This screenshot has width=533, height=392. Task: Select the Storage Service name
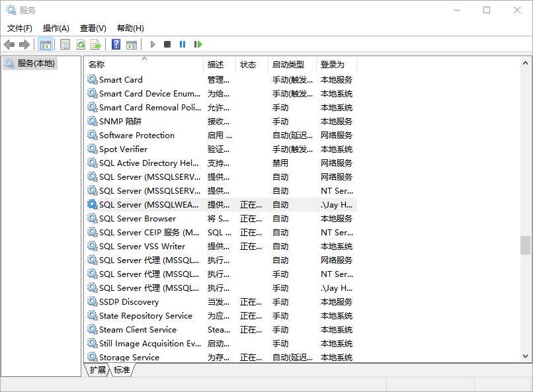pos(129,358)
